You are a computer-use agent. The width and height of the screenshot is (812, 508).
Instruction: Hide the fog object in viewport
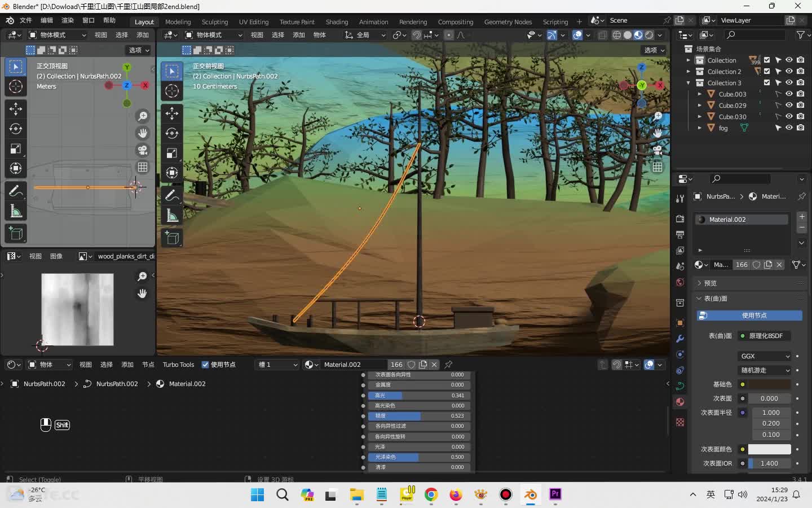coord(789,128)
